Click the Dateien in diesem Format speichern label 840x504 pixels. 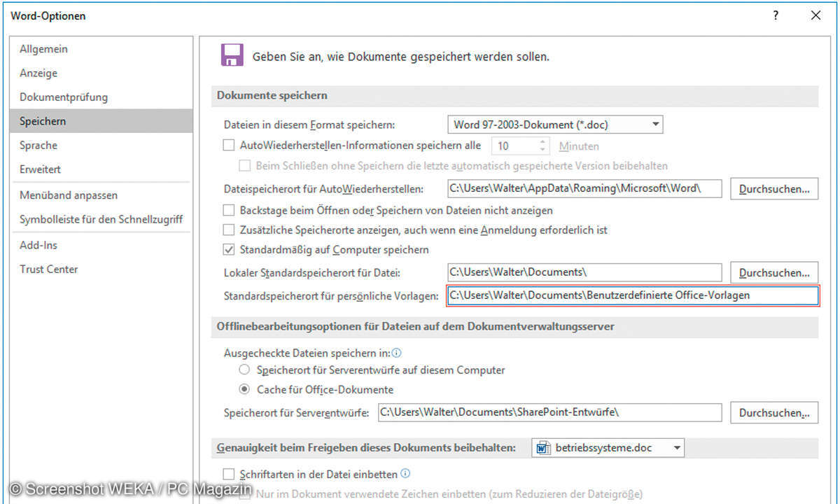coord(309,125)
